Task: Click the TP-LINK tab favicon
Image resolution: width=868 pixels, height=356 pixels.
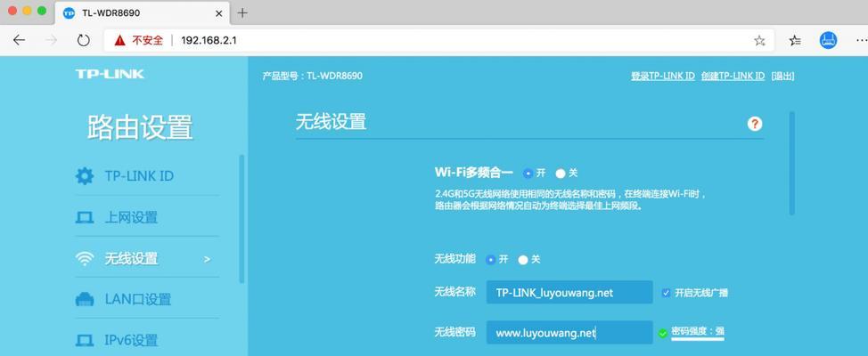Action: click(x=70, y=12)
